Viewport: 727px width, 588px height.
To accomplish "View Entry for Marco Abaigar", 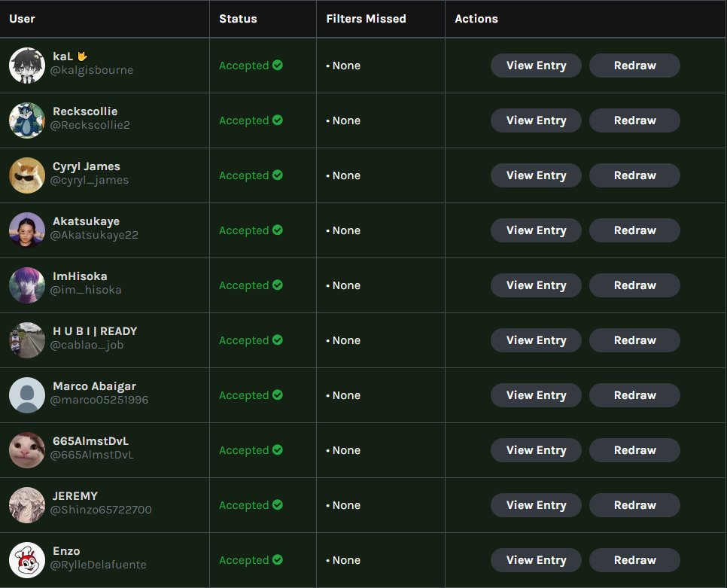I will click(x=536, y=395).
